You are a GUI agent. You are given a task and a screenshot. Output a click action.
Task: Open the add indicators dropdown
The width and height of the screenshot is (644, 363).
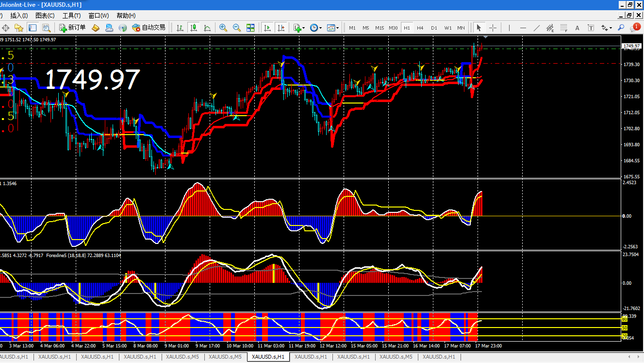tap(299, 28)
